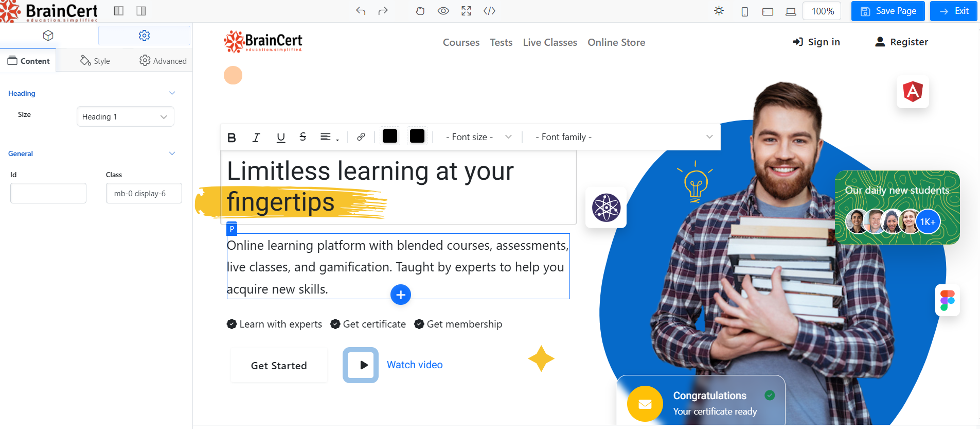Open the blocks cube panel tab
The width and height of the screenshot is (980, 429).
[x=48, y=36]
